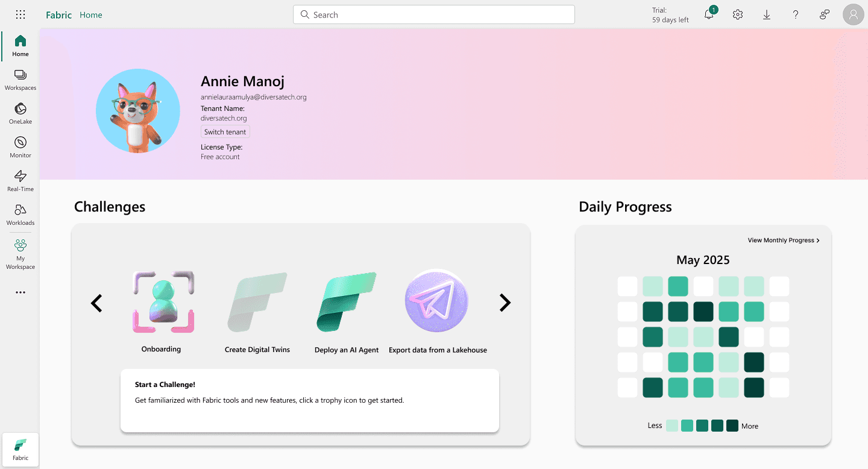Click the annielauraamulya@diversatech.org email text
The image size is (868, 469).
[x=254, y=97]
